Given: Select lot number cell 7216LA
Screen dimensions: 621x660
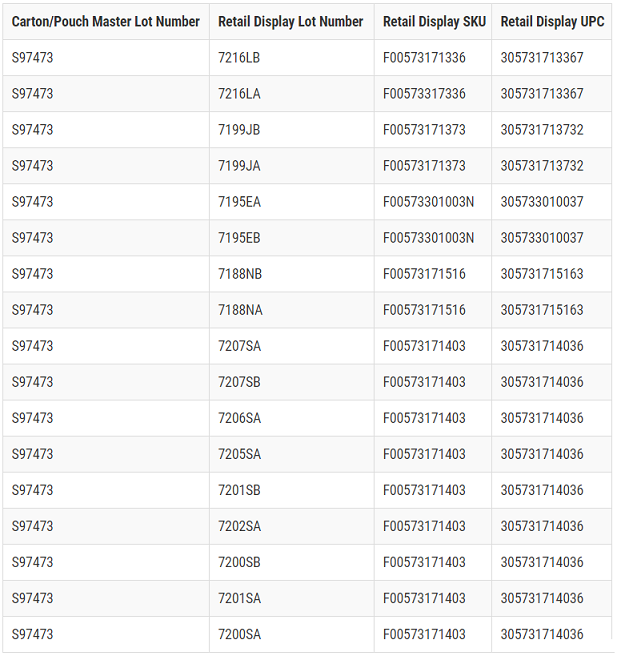Looking at the screenshot, I should (239, 94).
